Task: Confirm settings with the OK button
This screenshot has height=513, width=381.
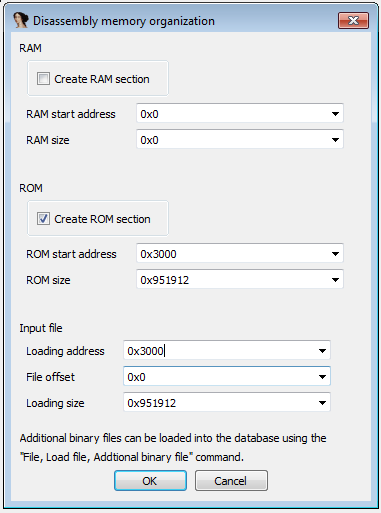Action: (150, 481)
